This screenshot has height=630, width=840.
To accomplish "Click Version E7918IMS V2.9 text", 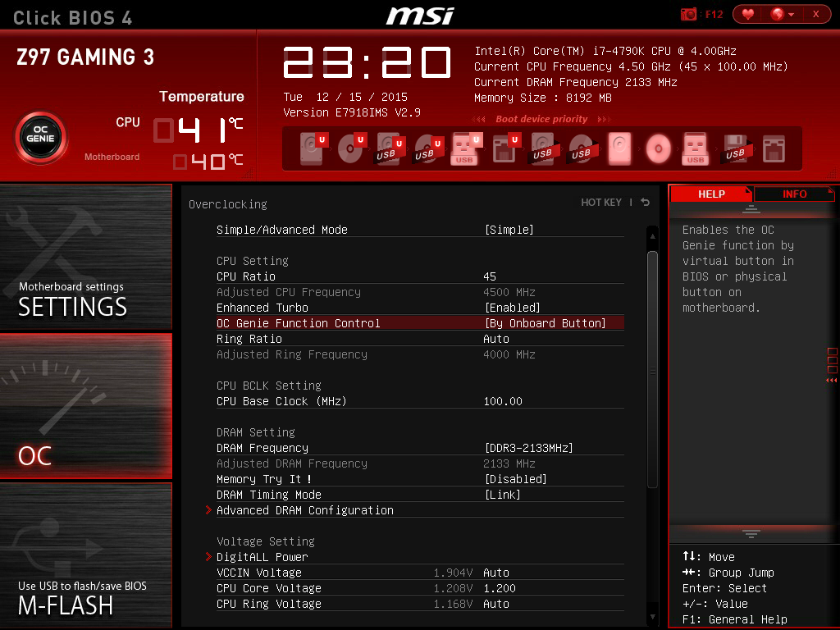I will 351,112.
